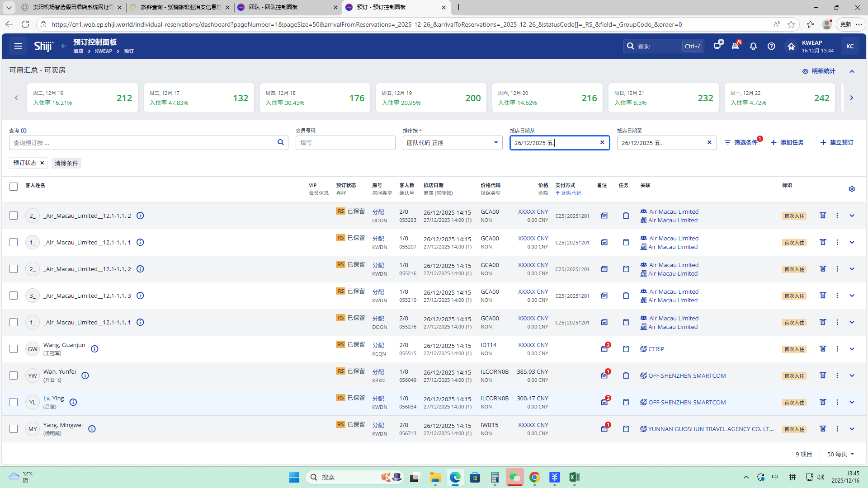Open the sort by 团队代码 正序 dropdown

[452, 143]
